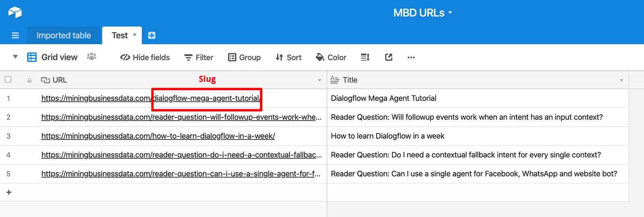Screen dimensions: 644x217
Task: Click row number 5
Action: 8,174
